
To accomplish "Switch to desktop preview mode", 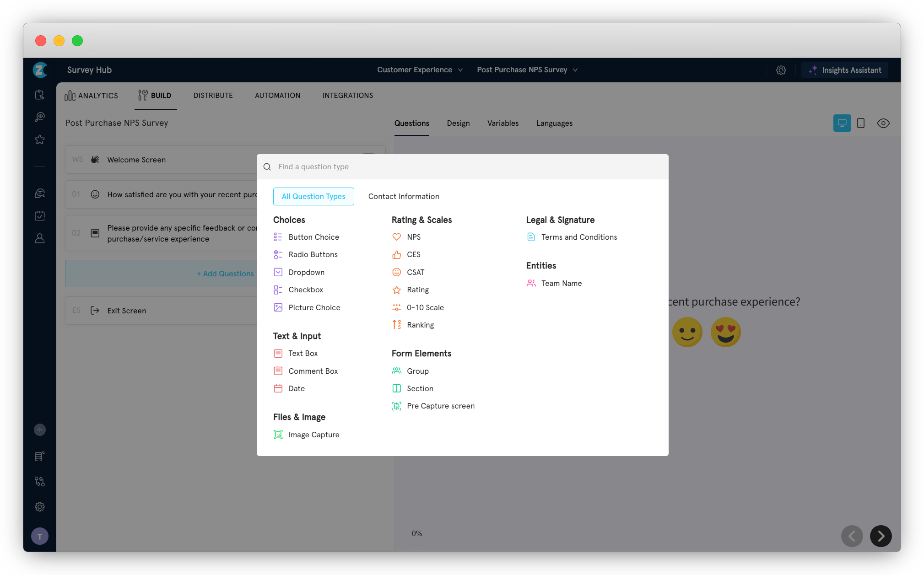I will (x=842, y=123).
